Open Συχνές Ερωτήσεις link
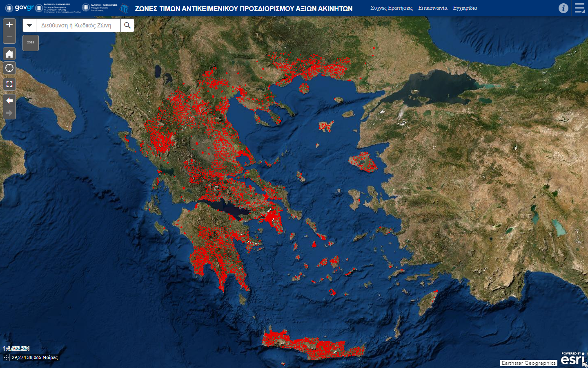This screenshot has height=368, width=588. pos(391,8)
